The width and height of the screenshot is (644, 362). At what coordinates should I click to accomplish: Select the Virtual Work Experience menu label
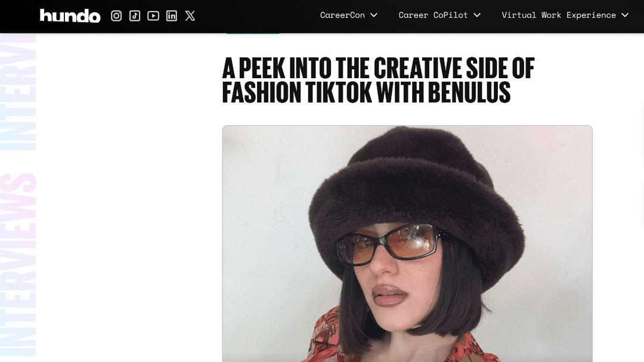[559, 16]
